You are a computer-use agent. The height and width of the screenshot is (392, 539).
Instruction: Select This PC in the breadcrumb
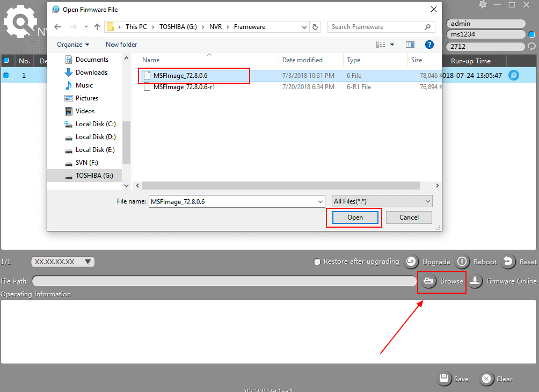tap(136, 27)
